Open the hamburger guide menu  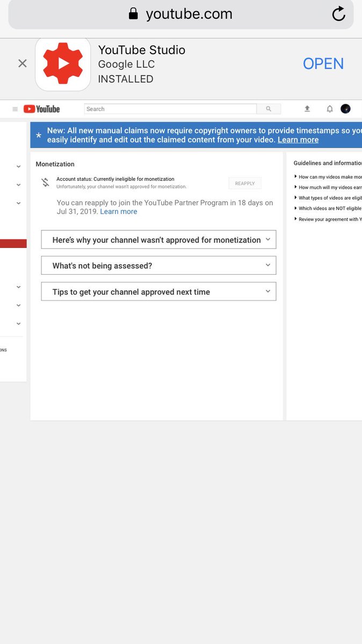(15, 109)
